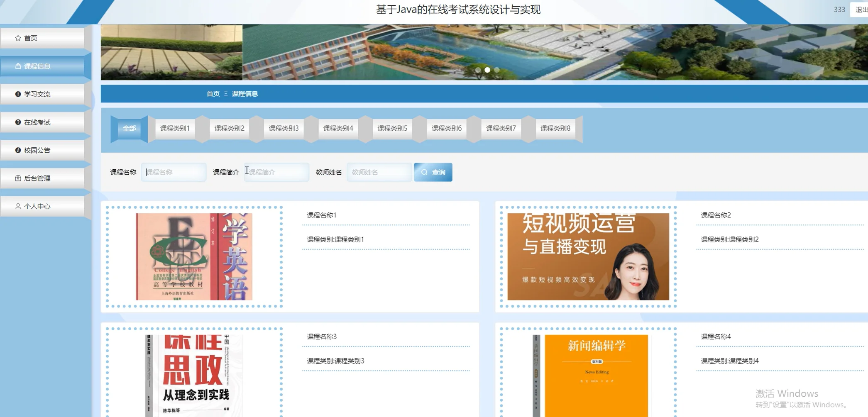This screenshot has height=417, width=868.
Task: Click the magnifier icon inside 查询 button
Action: [x=424, y=172]
